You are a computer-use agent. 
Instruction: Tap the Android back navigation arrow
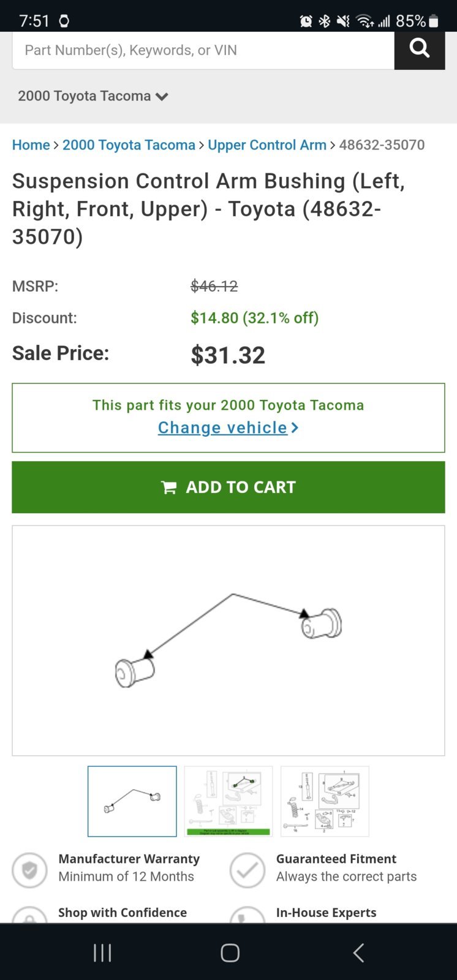(359, 952)
